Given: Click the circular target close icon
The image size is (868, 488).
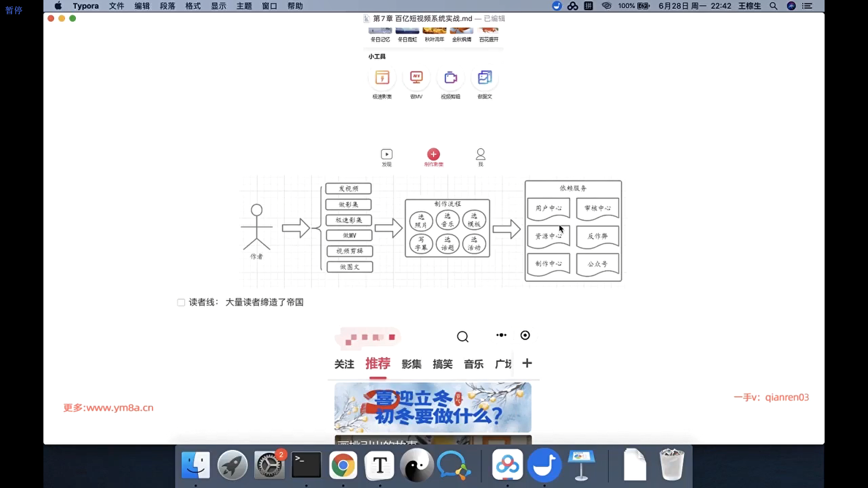Looking at the screenshot, I should 525,335.
